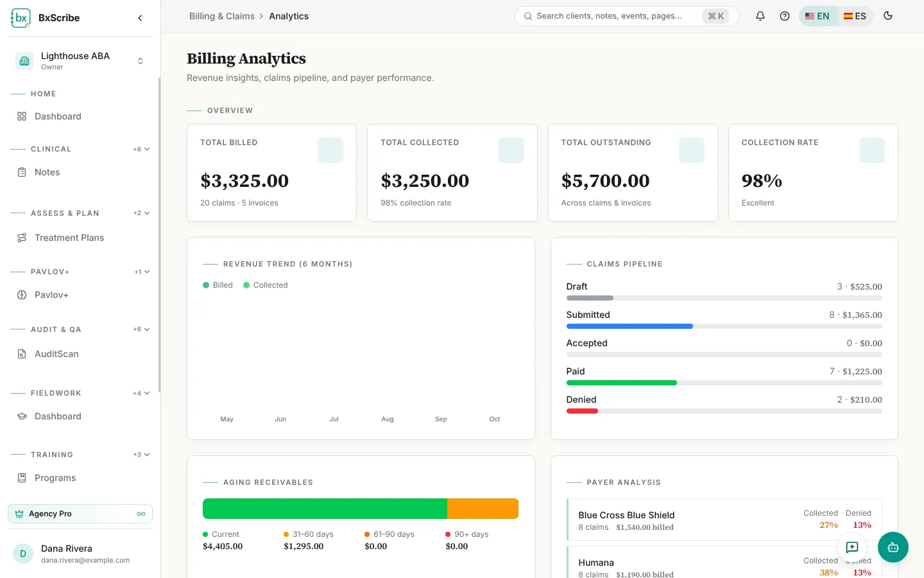Screen dimensions: 924x578
Task: Switch language to EN
Action: tap(817, 16)
